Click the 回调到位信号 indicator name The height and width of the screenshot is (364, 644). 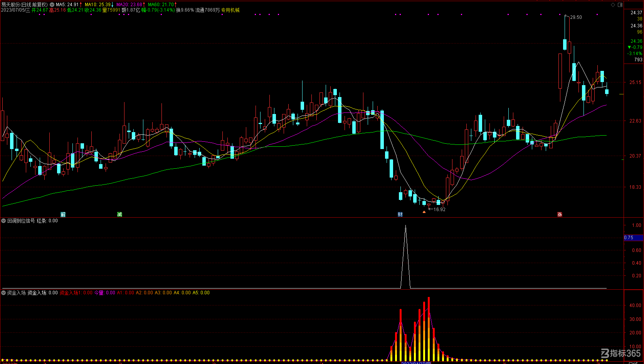coord(21,221)
